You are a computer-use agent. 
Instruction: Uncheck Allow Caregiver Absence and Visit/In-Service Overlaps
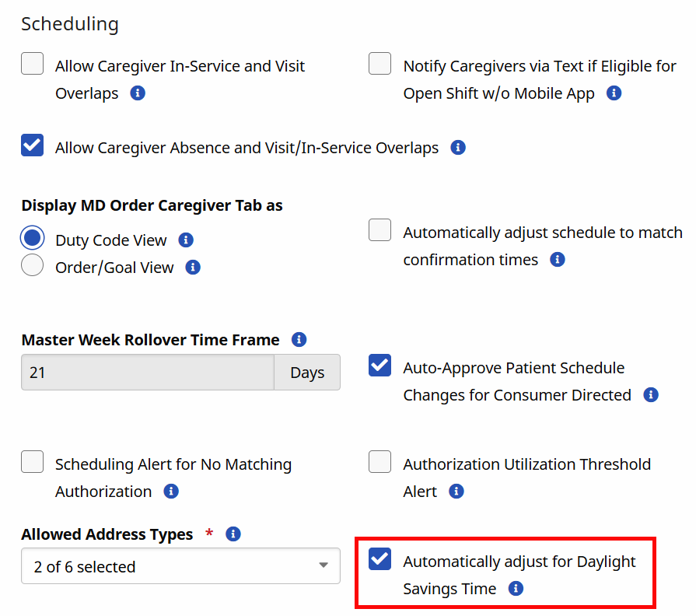tap(33, 146)
